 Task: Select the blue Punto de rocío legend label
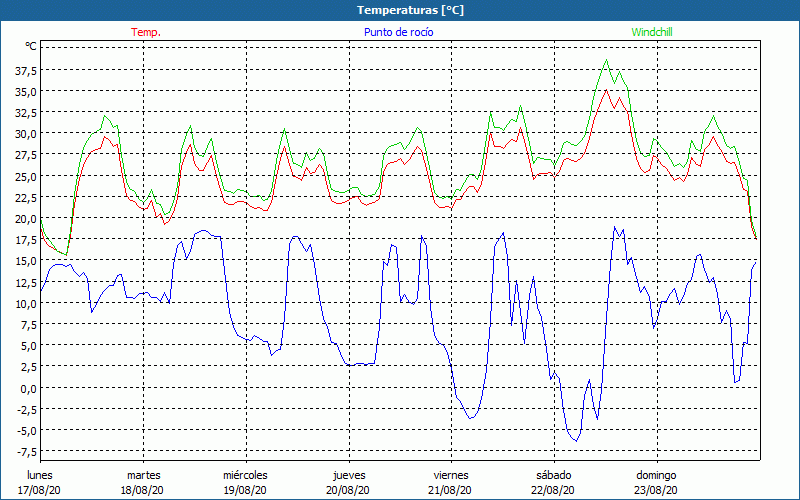[398, 32]
